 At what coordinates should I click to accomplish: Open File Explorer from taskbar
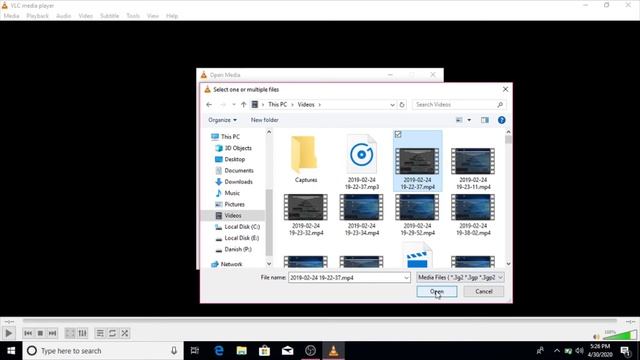click(x=242, y=351)
